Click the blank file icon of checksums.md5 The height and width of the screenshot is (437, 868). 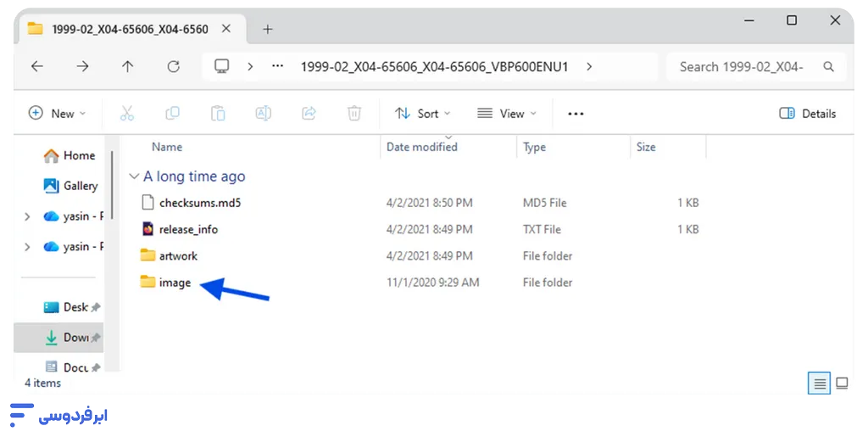(x=147, y=202)
